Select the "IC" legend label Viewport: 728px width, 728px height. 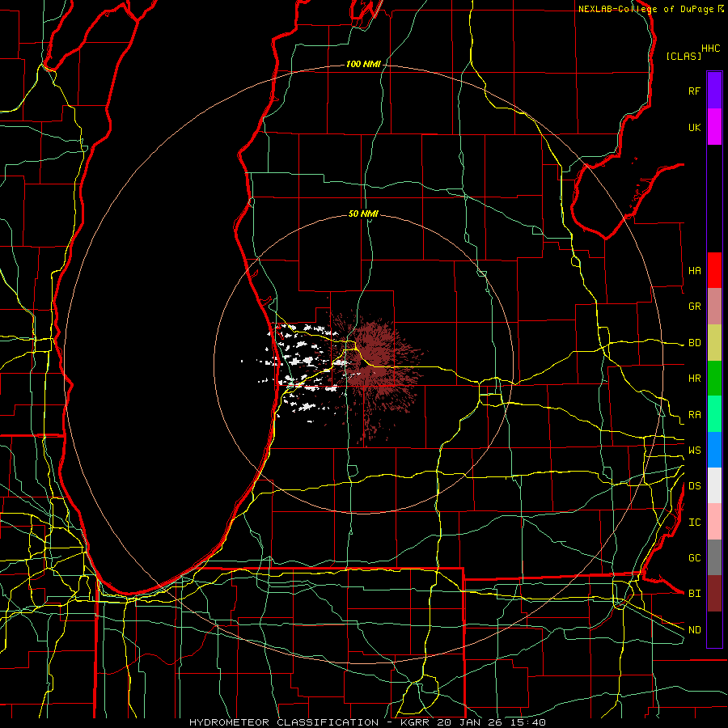tap(694, 523)
